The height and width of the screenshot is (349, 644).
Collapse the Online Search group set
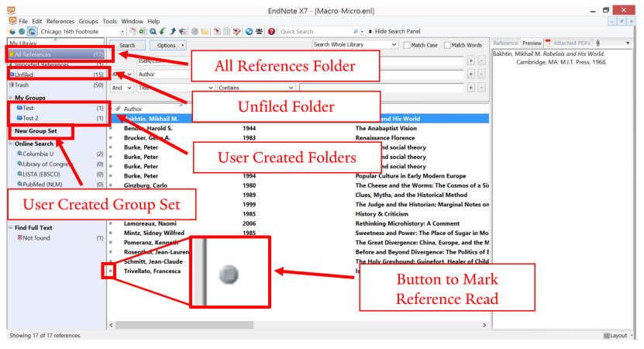(11, 143)
